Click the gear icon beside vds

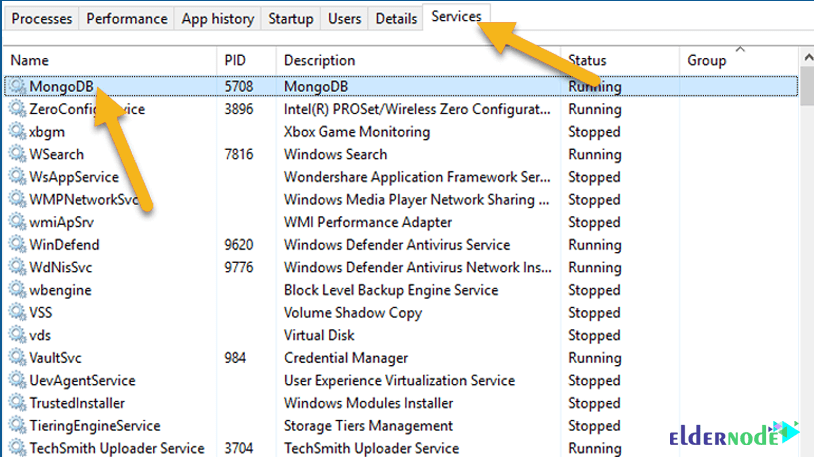click(x=17, y=335)
